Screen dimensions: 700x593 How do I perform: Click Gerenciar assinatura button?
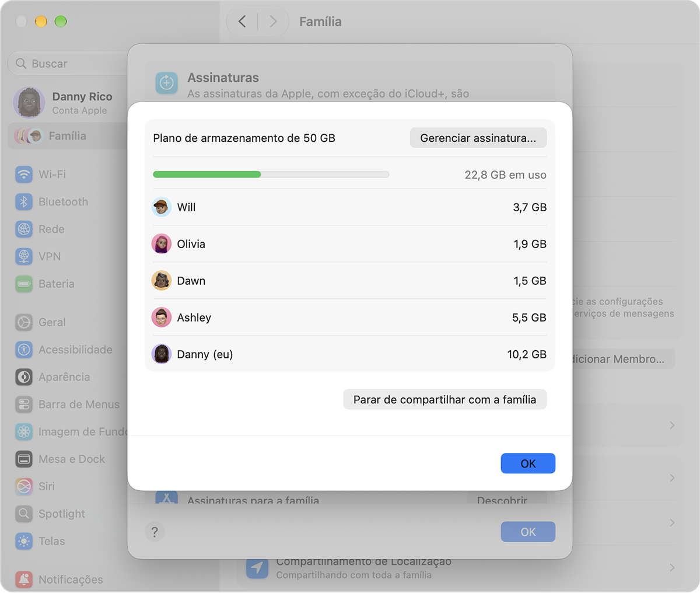478,138
